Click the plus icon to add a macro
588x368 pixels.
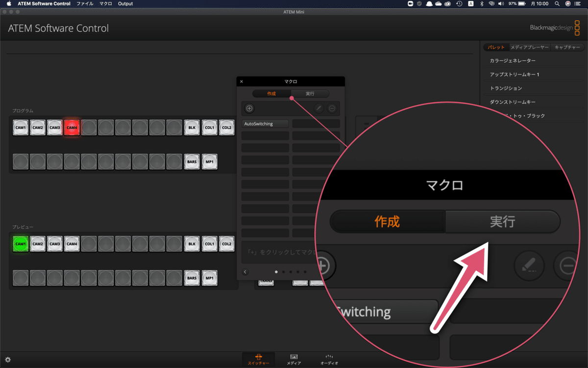[249, 108]
